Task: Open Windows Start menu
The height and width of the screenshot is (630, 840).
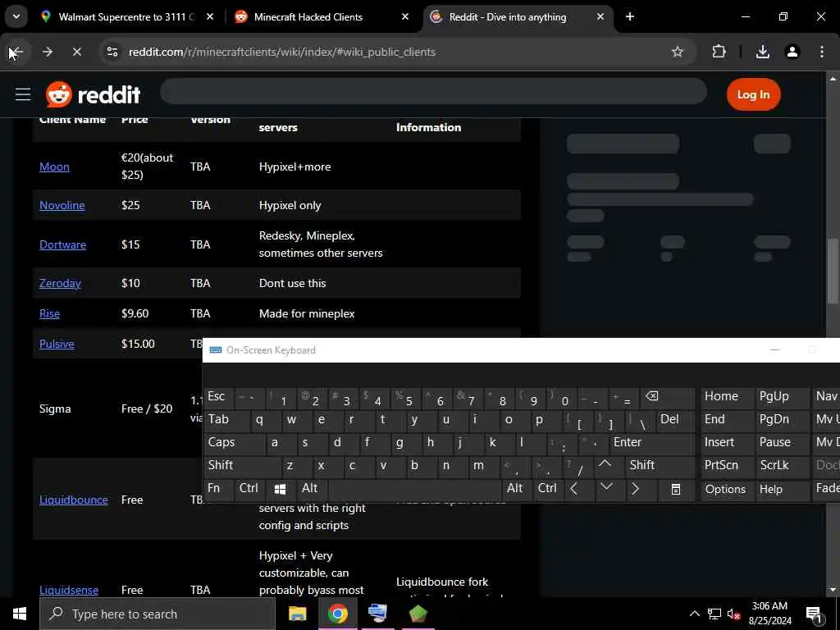Action: pos(20,614)
